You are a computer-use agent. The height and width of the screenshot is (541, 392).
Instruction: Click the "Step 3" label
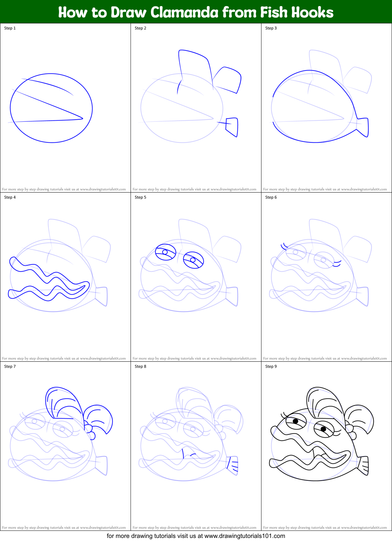271,28
